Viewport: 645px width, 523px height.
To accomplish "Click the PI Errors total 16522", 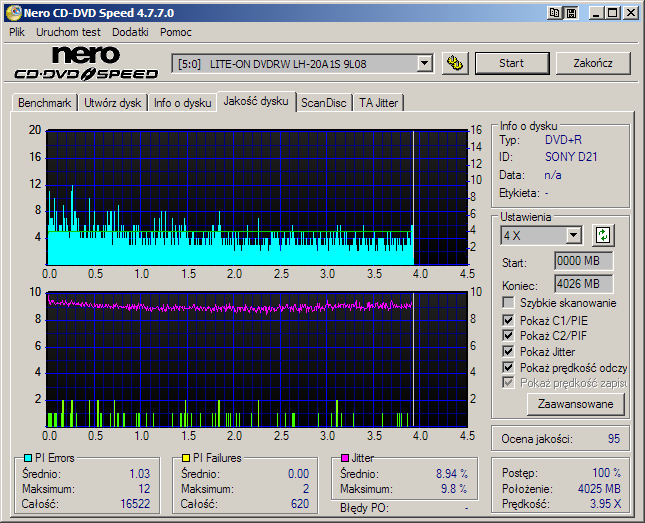I will (x=135, y=504).
